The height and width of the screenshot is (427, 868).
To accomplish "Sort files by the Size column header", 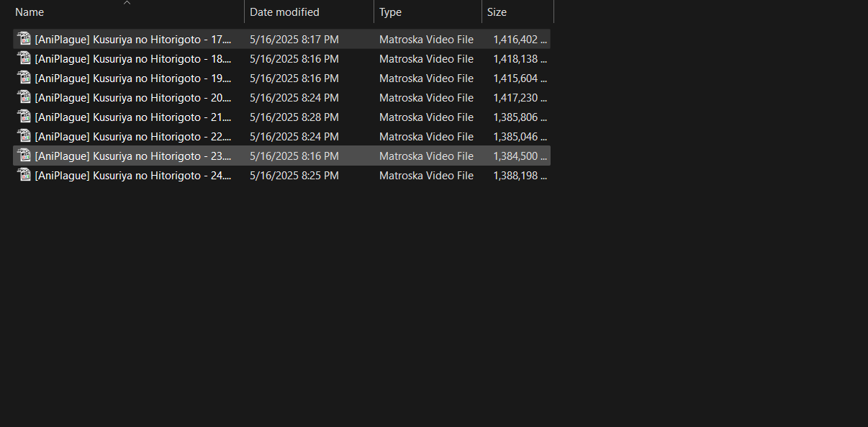I will pos(518,12).
